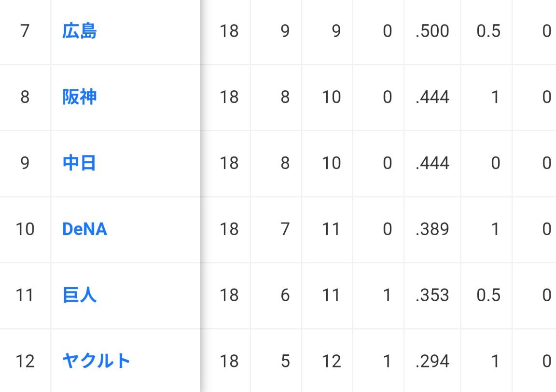Image resolution: width=556 pixels, height=392 pixels.
Task: Click 広島 winning percentage .500
Action: 432,31
